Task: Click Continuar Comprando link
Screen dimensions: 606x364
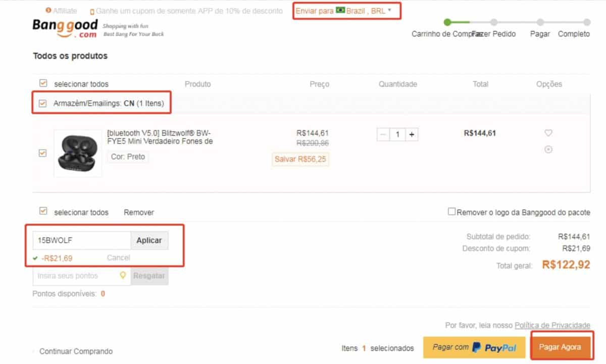Action: [x=76, y=351]
